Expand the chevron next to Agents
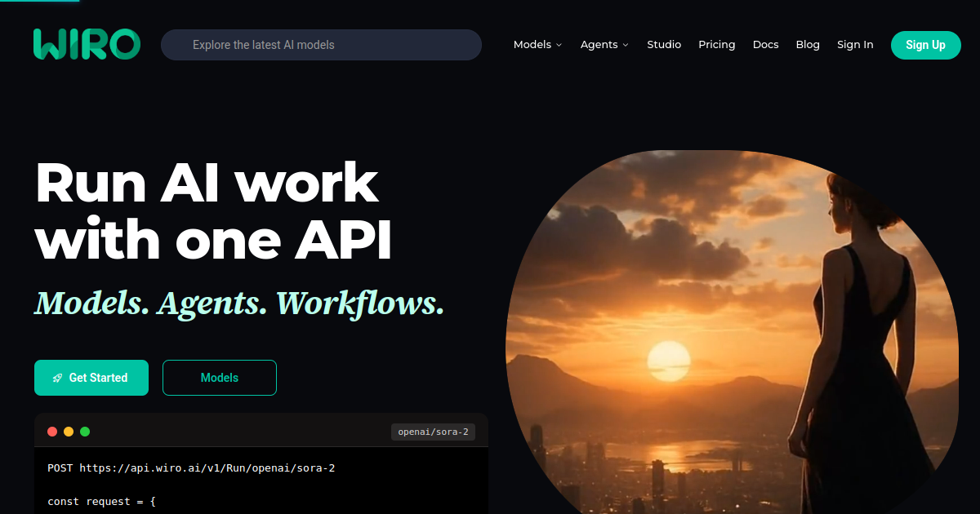Screen dimensions: 980x514 [x=626, y=45]
